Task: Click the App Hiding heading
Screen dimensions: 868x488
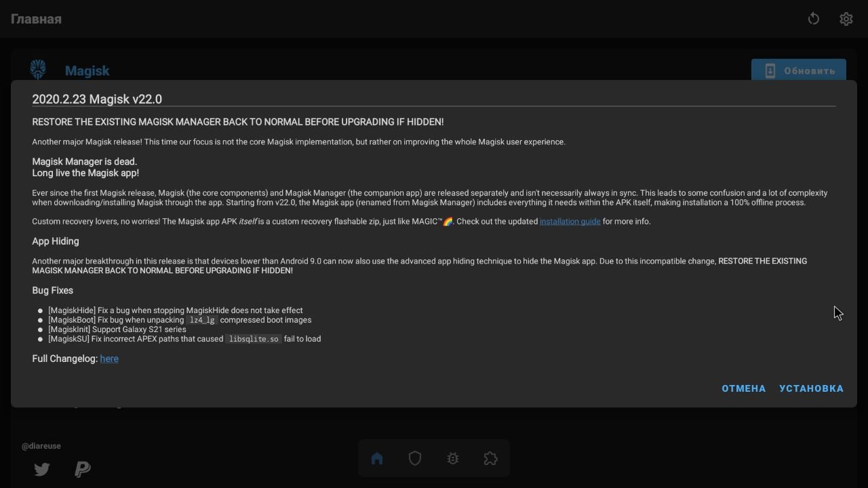Action: [x=56, y=241]
